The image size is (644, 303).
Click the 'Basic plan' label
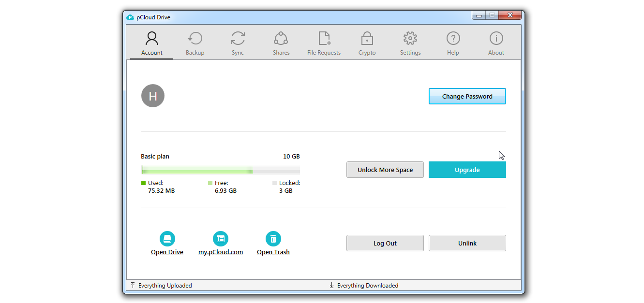[155, 157]
